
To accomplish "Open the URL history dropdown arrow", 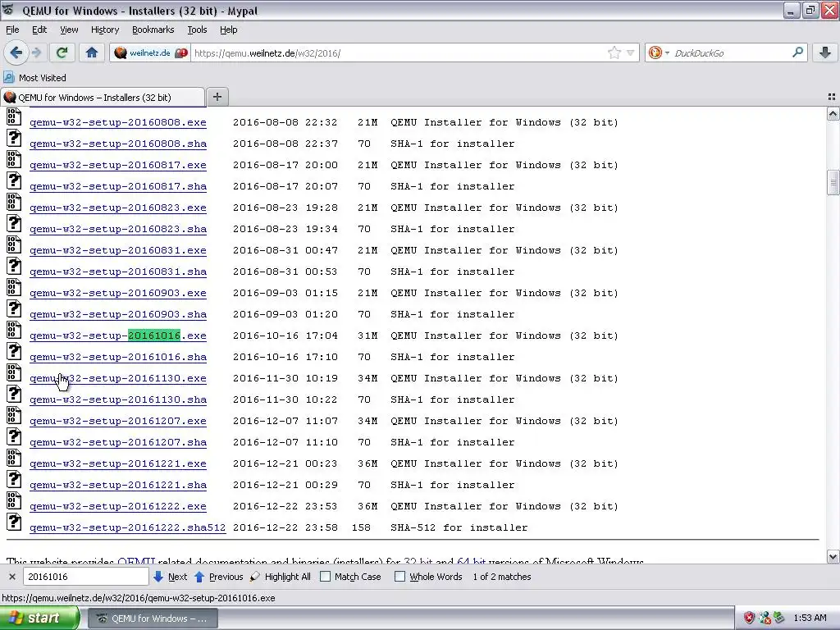I will click(x=631, y=52).
